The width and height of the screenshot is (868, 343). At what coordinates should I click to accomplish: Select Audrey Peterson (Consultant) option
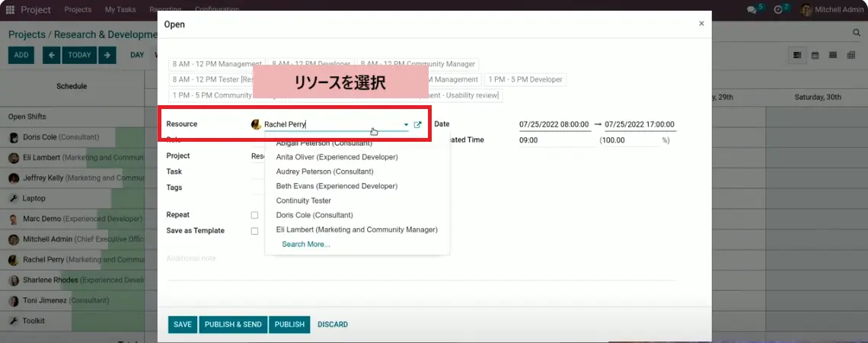pos(324,171)
